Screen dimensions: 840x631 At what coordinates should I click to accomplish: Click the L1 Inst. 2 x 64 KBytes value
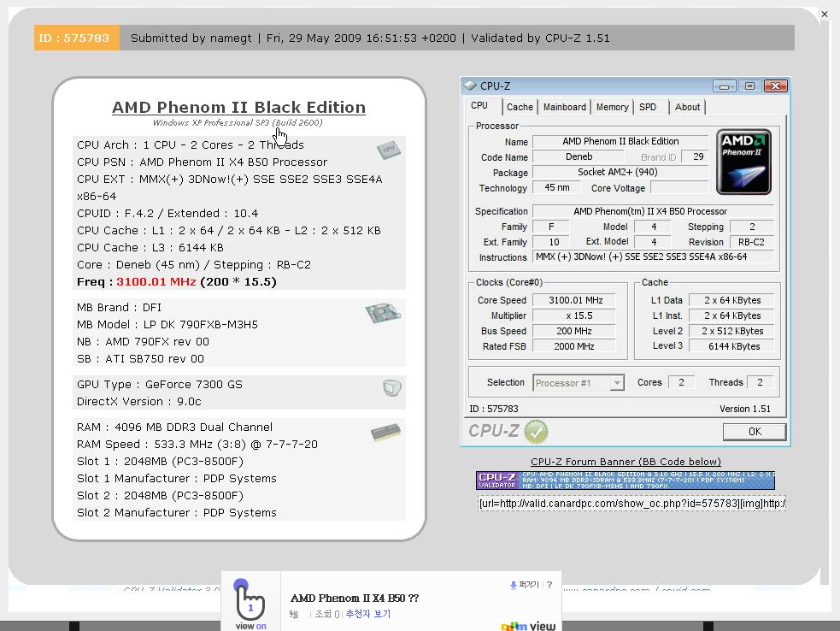(x=732, y=315)
